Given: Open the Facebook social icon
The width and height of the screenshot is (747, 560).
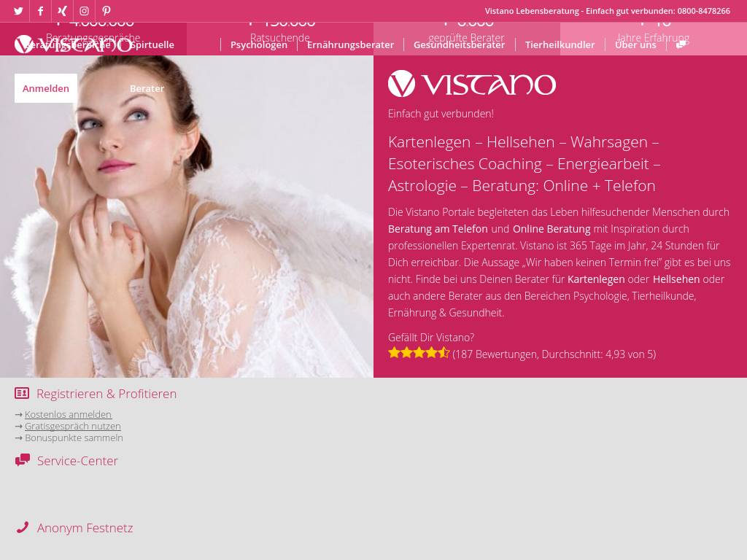Looking at the screenshot, I should click(41, 11).
